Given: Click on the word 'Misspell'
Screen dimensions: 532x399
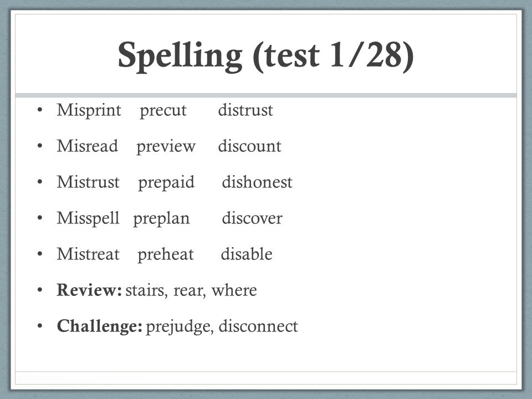Looking at the screenshot, I should (x=88, y=218).
